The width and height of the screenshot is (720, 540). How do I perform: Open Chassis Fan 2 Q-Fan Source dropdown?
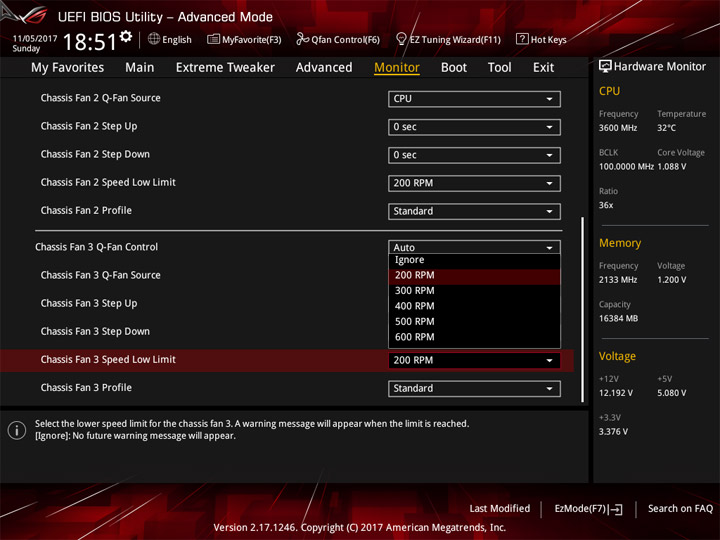[474, 99]
